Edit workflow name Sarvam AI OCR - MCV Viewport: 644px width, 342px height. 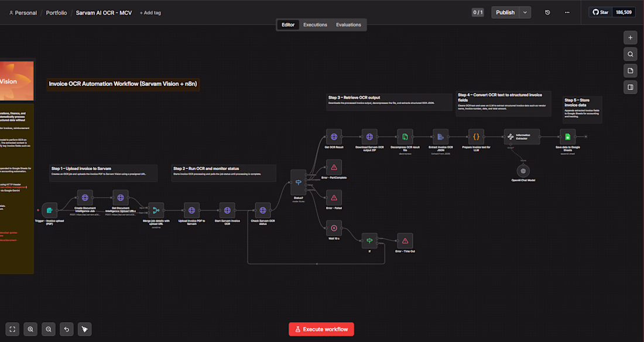click(x=104, y=13)
